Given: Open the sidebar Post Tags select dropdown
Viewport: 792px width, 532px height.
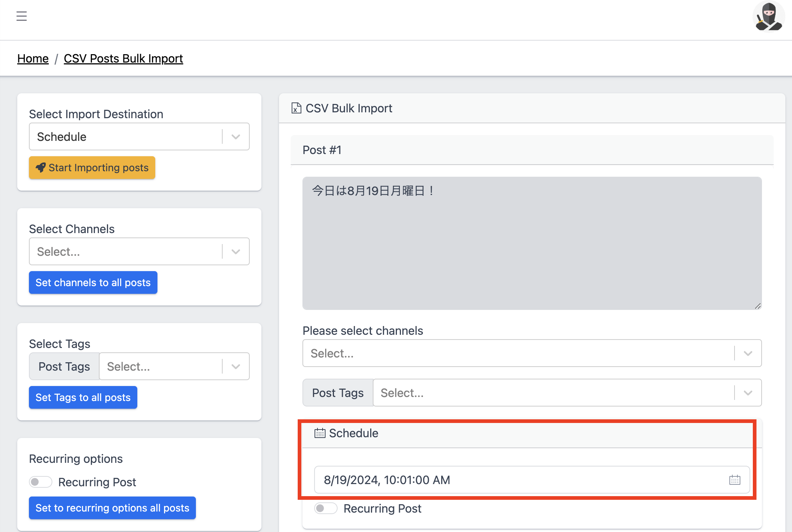Looking at the screenshot, I should (174, 366).
